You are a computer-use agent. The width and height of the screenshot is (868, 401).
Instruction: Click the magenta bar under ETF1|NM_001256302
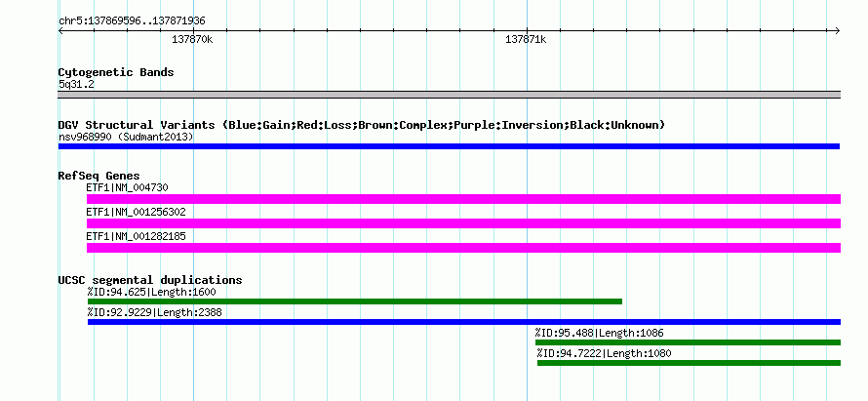463,223
